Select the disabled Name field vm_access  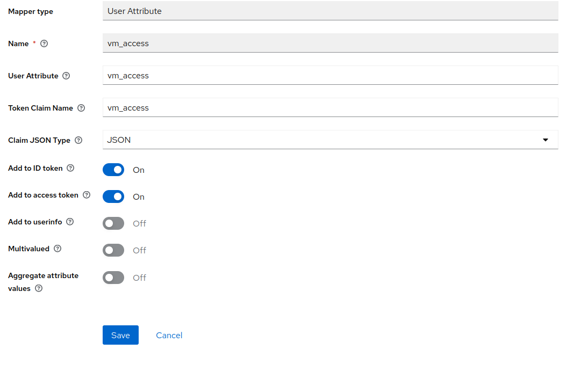click(x=331, y=43)
